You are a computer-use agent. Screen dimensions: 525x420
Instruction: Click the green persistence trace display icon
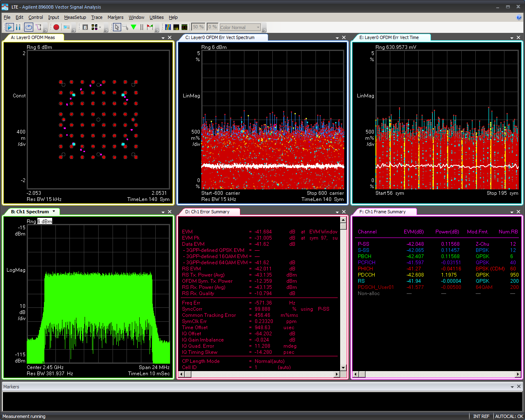click(x=184, y=27)
